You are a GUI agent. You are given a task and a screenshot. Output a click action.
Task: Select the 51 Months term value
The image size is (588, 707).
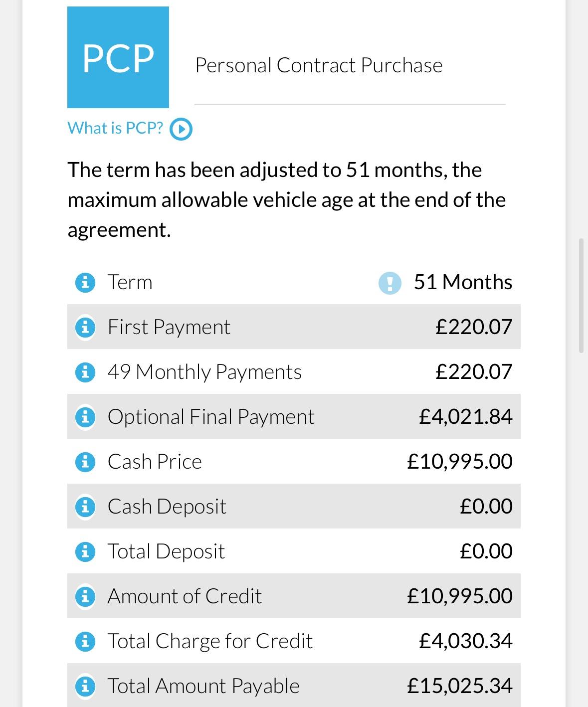[463, 282]
